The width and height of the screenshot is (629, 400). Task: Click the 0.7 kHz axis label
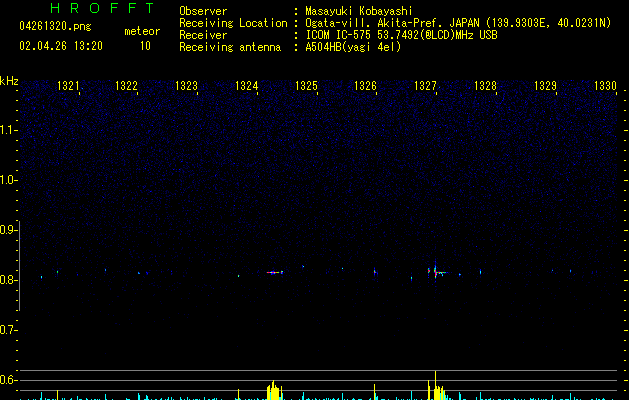pyautogui.click(x=8, y=330)
